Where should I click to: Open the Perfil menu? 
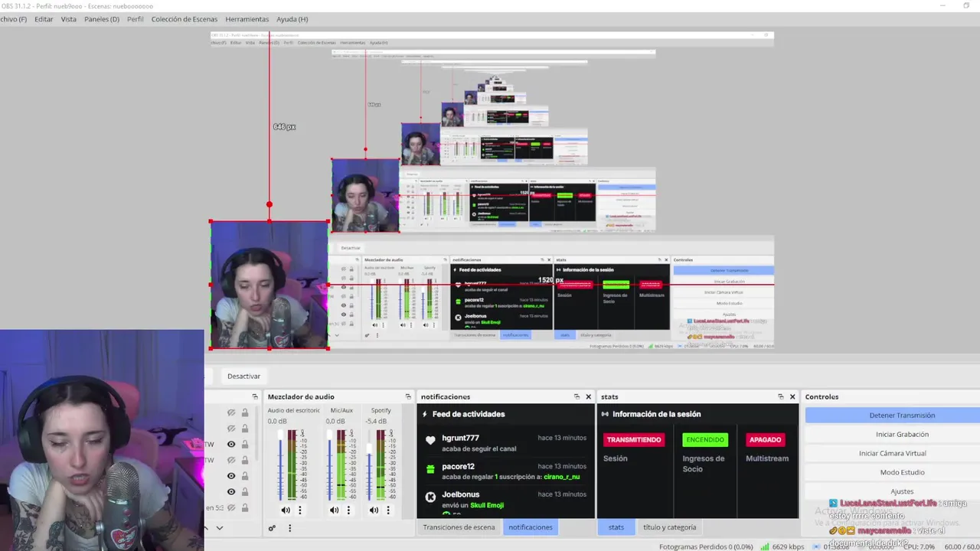[136, 19]
